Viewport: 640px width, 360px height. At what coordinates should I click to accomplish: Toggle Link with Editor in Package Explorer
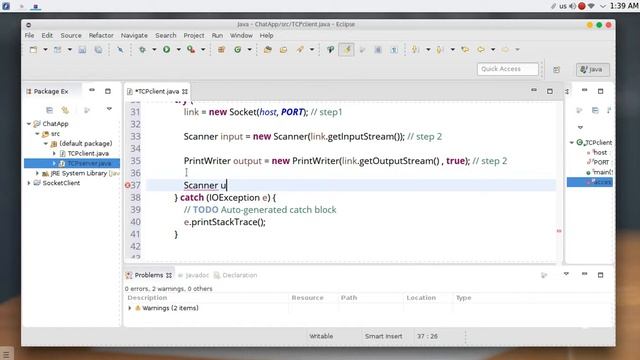65,110
